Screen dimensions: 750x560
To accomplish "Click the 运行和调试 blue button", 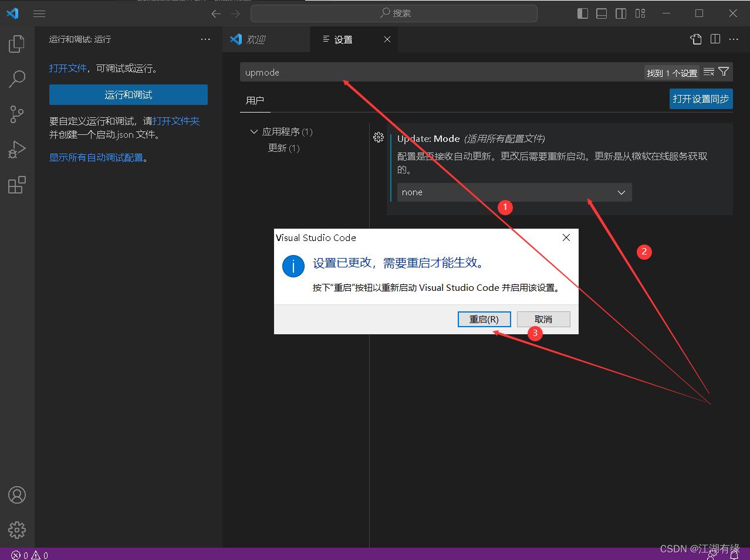I will click(x=129, y=95).
